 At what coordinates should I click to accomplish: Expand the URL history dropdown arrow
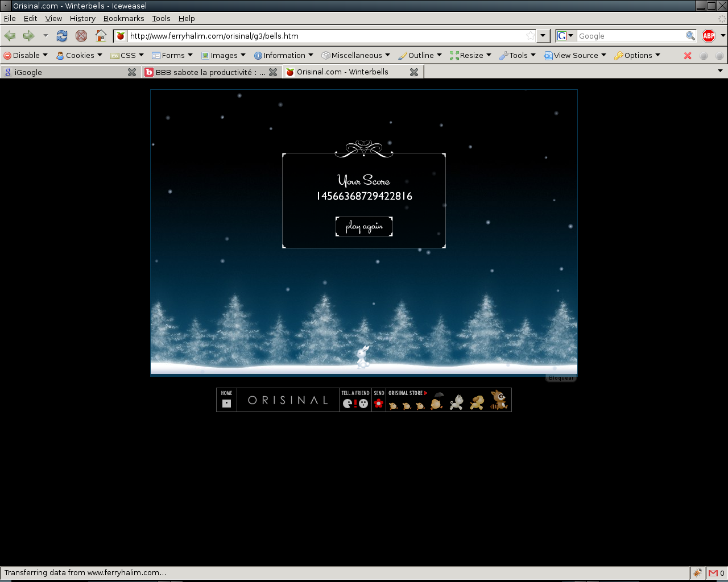[543, 36]
